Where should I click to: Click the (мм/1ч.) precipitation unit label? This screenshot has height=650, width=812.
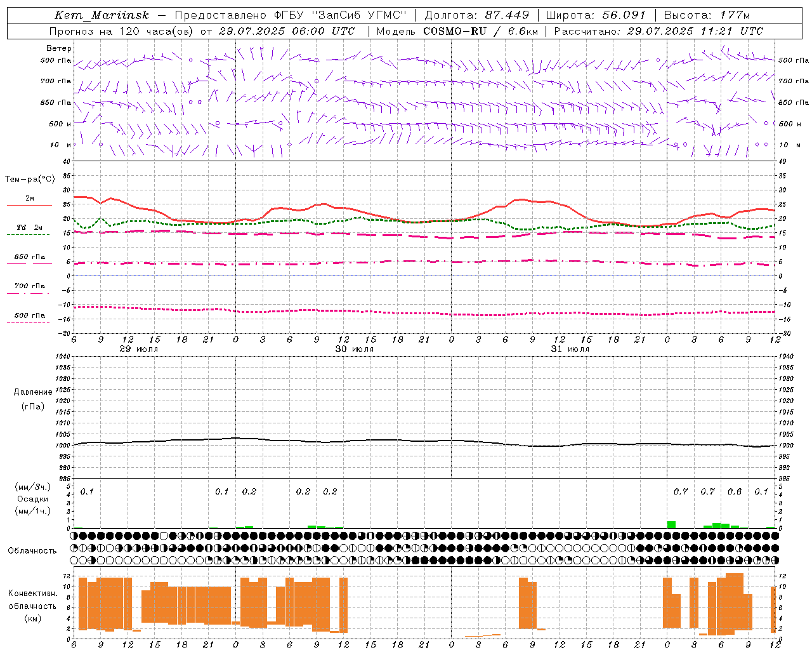33,511
